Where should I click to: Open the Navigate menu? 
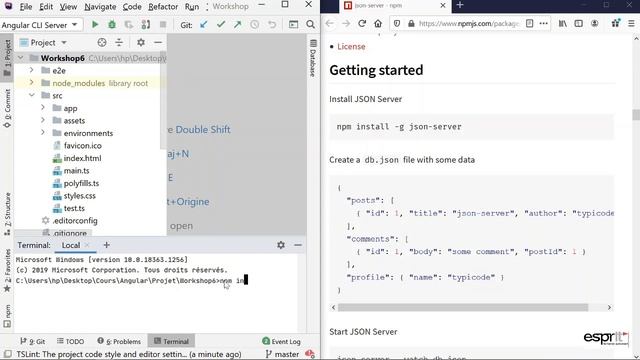pyautogui.click(x=100, y=7)
